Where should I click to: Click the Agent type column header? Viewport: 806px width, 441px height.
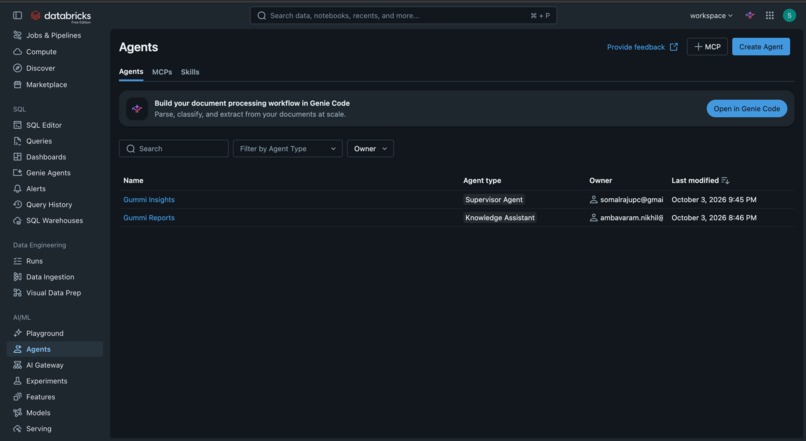click(x=482, y=180)
